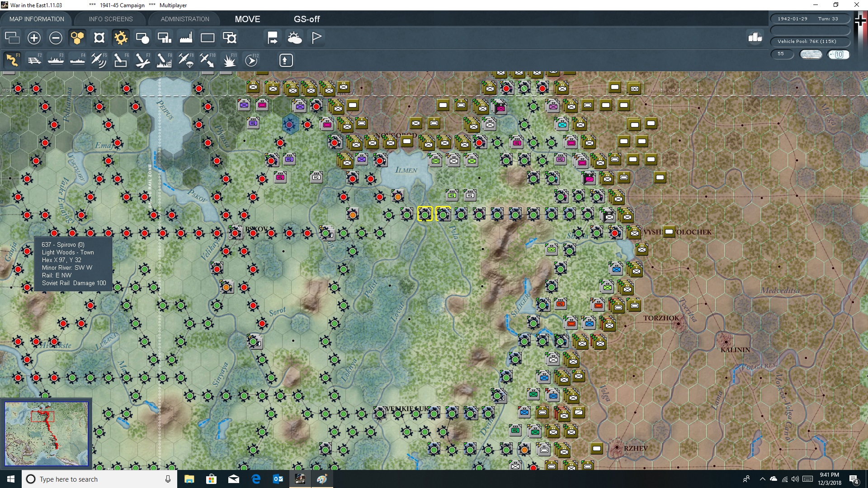Click the flag with arrow icon

coord(273,38)
